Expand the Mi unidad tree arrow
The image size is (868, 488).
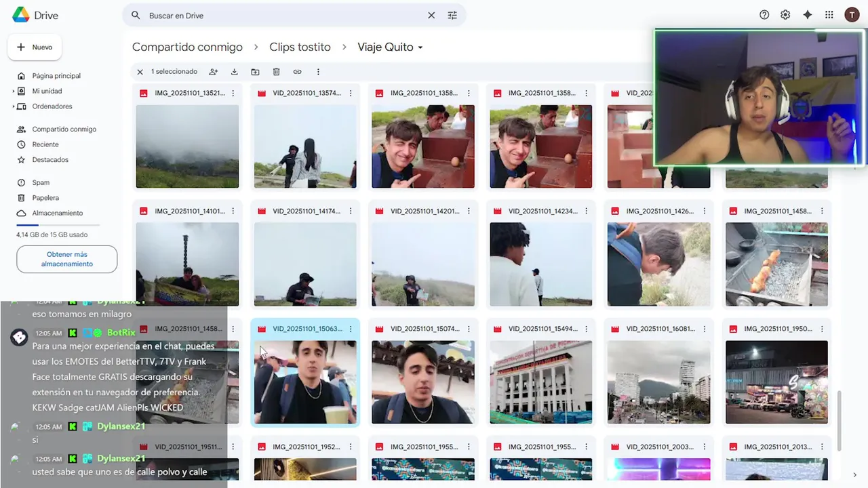pos(13,91)
